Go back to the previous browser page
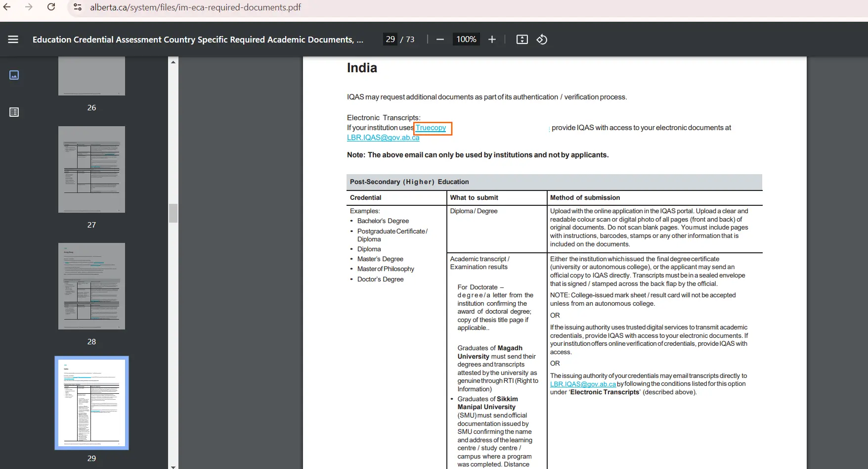This screenshot has height=469, width=868. coord(7,7)
